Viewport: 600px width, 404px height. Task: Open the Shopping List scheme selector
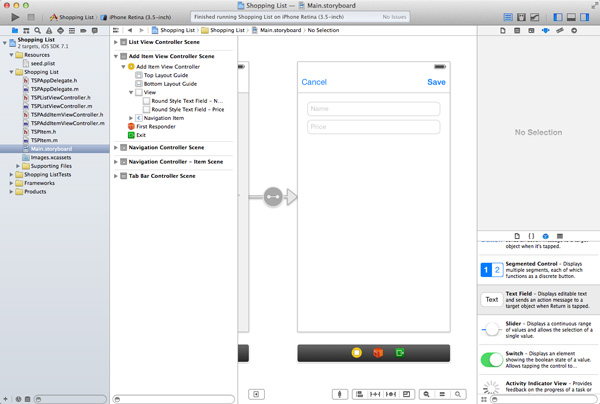click(72, 17)
